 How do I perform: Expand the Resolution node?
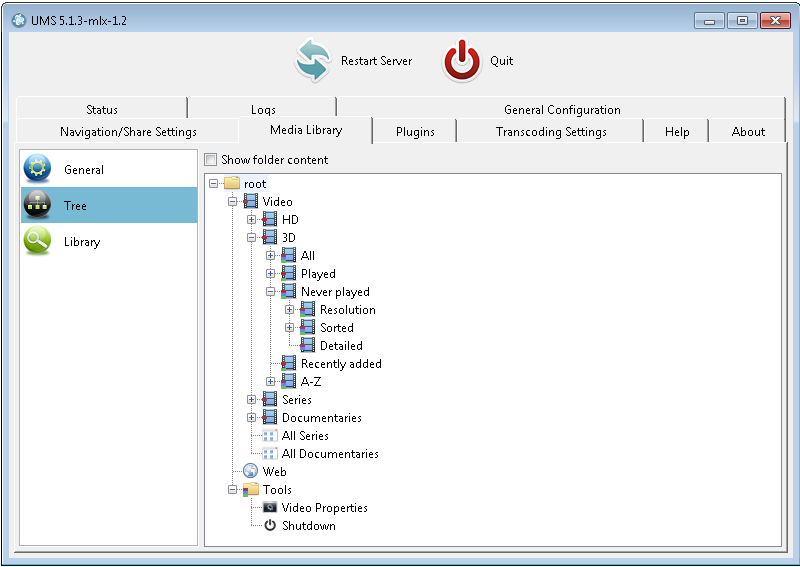click(x=289, y=309)
